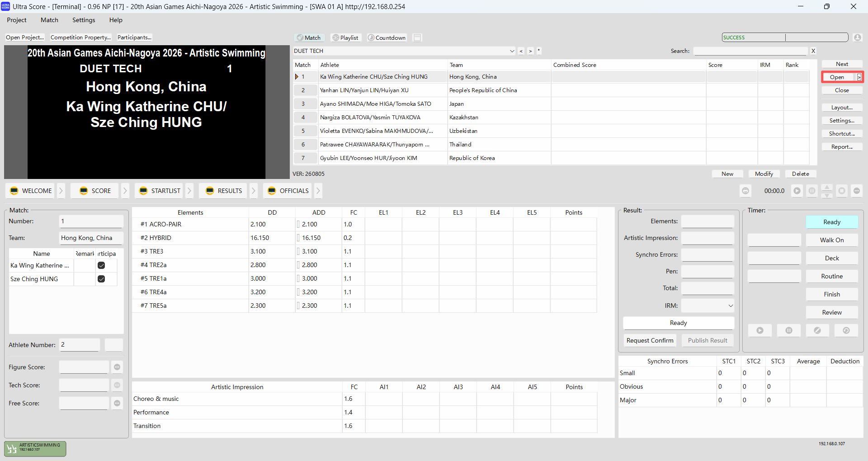Switch to the Playlist tab
This screenshot has width=868, height=461.
click(x=345, y=38)
